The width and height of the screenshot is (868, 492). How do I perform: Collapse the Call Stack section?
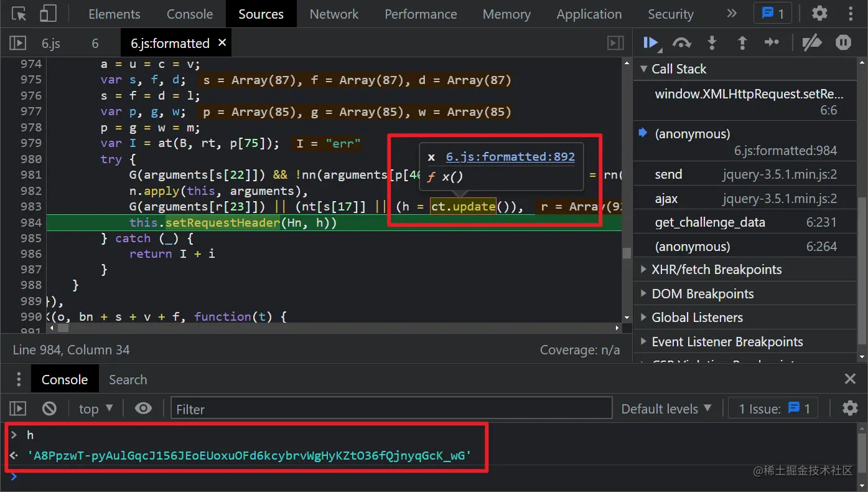(745, 69)
